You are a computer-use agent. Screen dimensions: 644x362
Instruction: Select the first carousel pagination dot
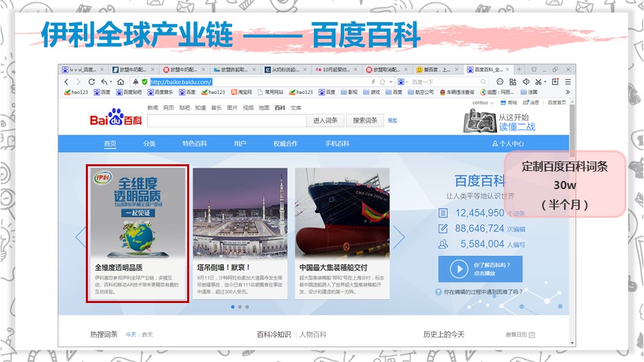click(233, 306)
